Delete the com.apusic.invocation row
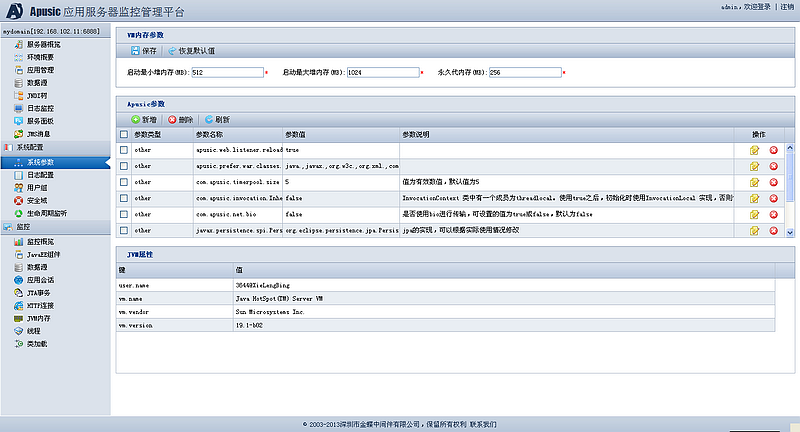Screen dimensions: 800x432 [x=773, y=198]
